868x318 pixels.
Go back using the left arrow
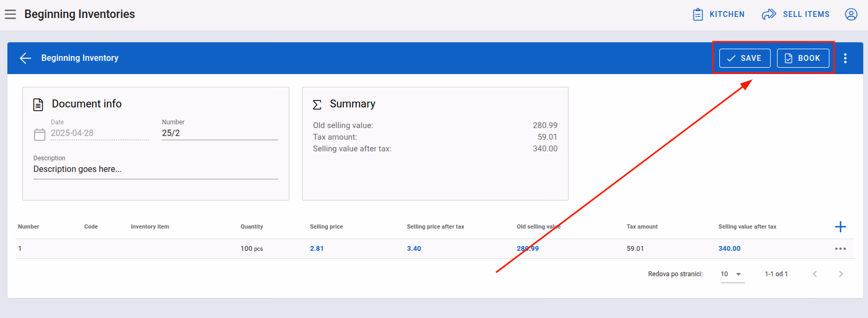25,58
